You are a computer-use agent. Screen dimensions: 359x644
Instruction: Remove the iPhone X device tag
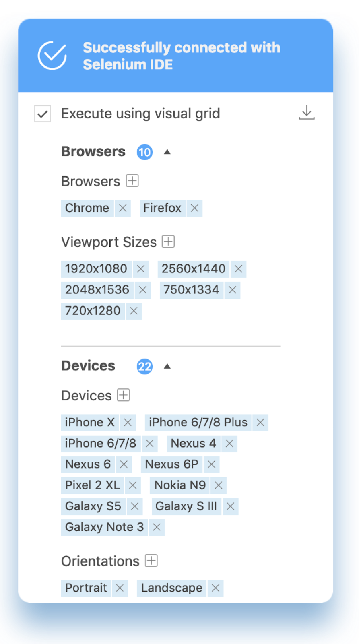128,423
